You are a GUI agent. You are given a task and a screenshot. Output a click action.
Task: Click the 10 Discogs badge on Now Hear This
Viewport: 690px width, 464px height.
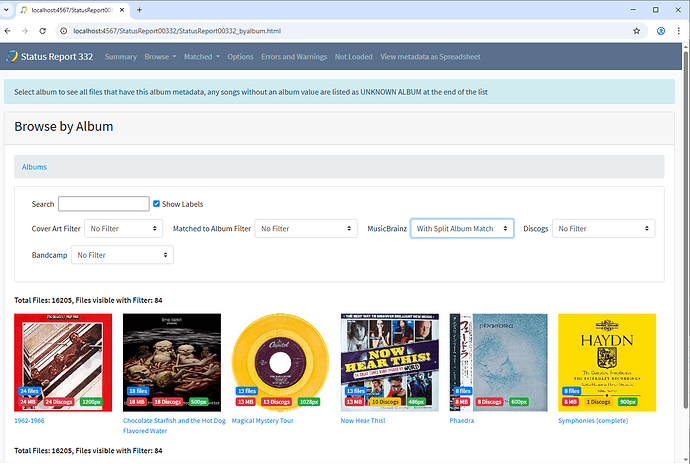coord(385,402)
